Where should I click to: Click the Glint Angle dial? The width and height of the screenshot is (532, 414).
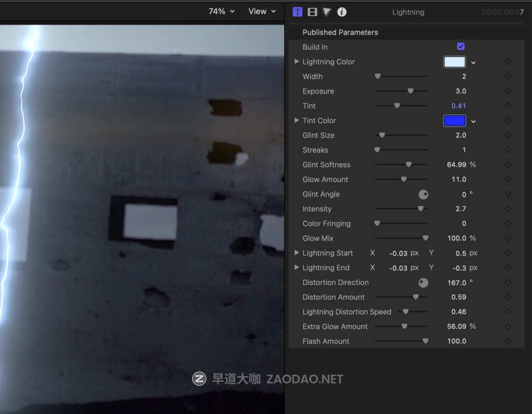(x=423, y=194)
